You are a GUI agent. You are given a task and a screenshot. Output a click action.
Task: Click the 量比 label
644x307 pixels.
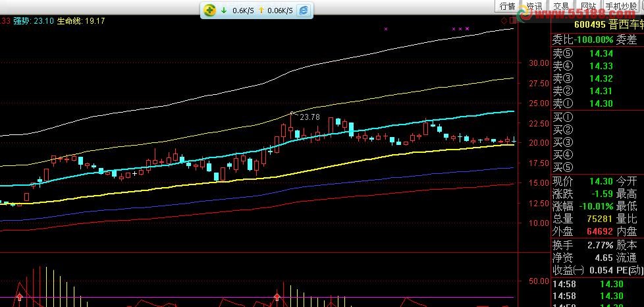[627, 219]
